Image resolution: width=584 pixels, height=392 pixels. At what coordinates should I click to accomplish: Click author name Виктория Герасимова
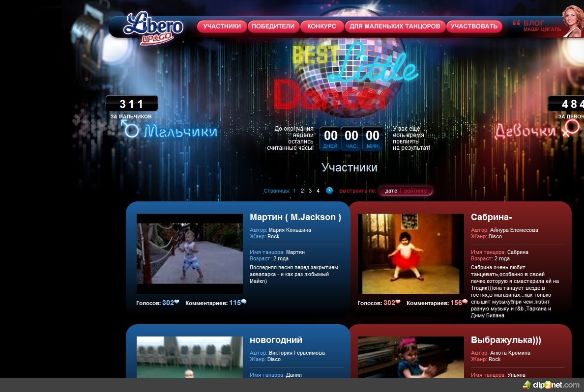[297, 353]
